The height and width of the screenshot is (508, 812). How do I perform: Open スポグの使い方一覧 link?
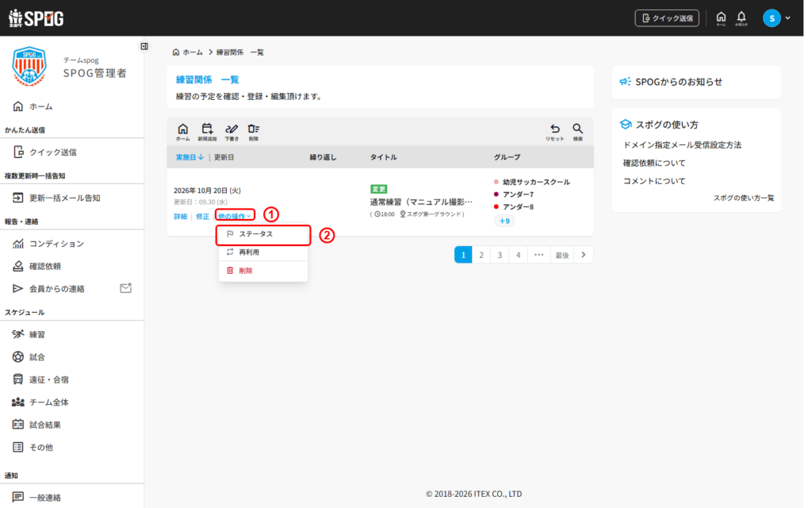coord(744,198)
